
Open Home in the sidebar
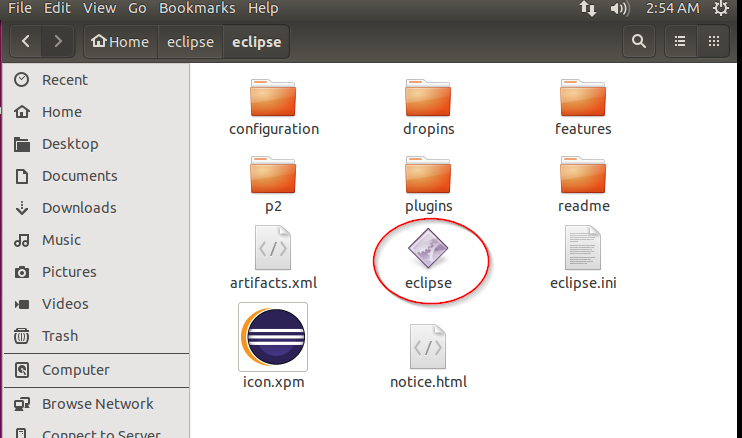coord(97,112)
